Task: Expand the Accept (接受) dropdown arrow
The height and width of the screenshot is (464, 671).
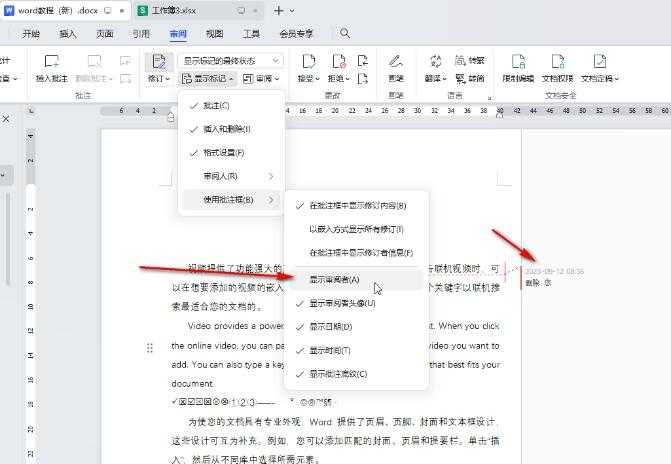Action: [318, 79]
